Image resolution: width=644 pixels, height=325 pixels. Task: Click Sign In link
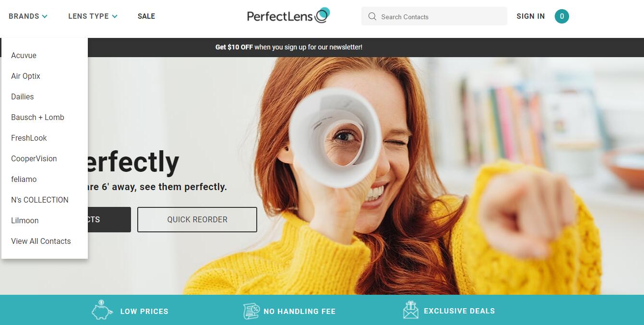pos(530,16)
